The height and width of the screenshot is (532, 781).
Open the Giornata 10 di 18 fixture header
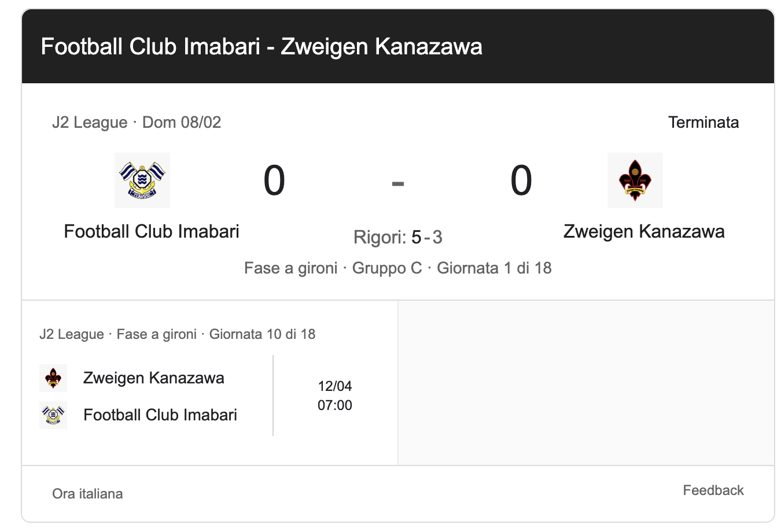click(177, 334)
